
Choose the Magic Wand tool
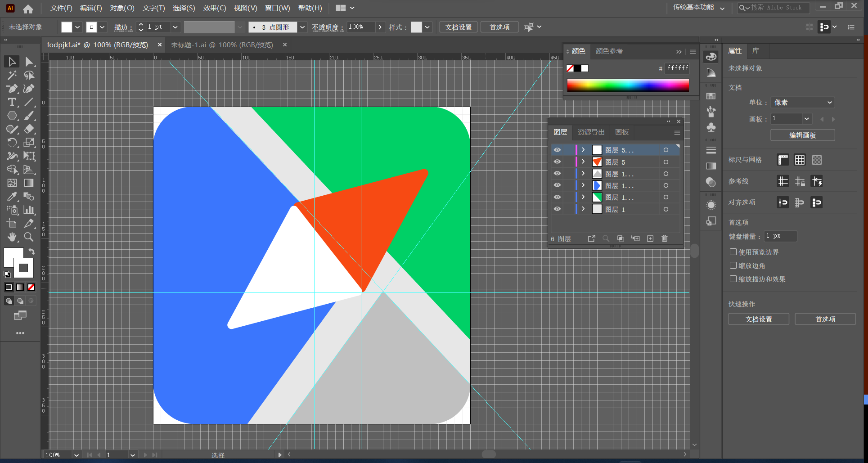pos(12,75)
